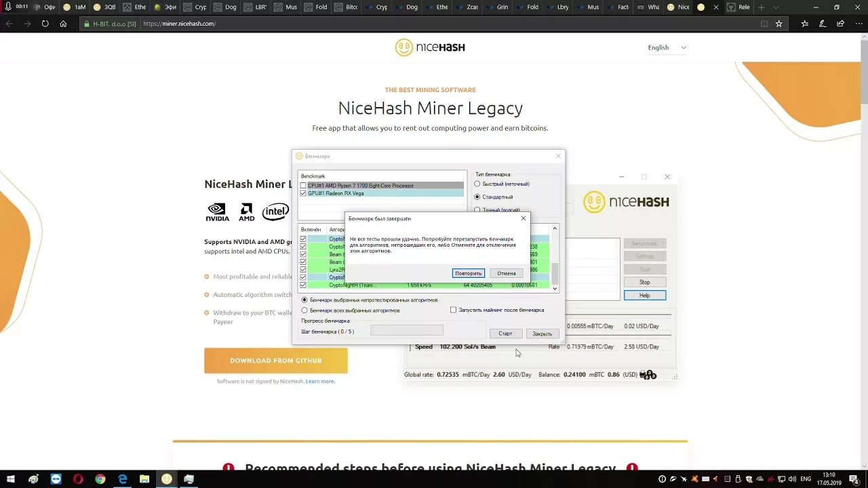Click the Старт button in Бенчмарк window
The height and width of the screenshot is (488, 868).
point(505,333)
